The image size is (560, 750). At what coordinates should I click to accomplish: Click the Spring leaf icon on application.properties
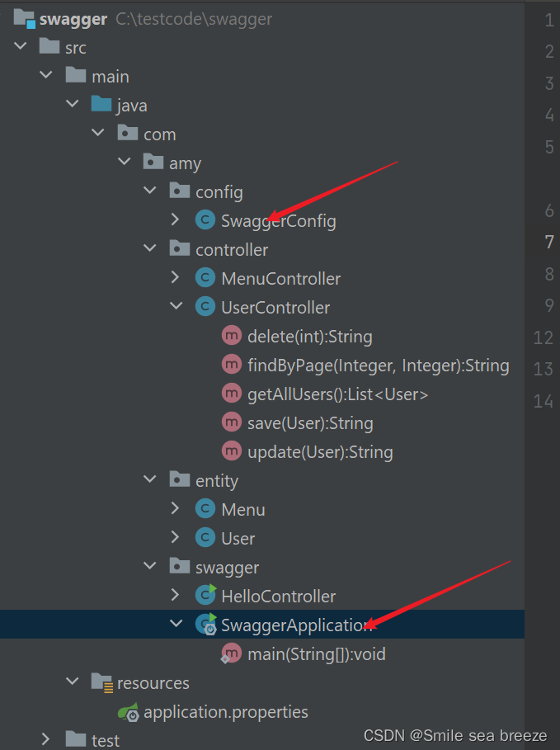pos(129,711)
